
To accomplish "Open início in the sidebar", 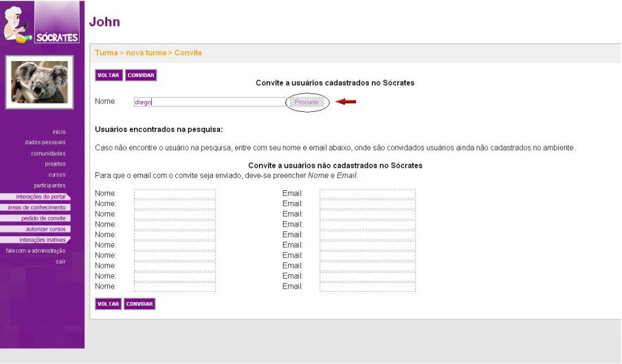I will 58,132.
